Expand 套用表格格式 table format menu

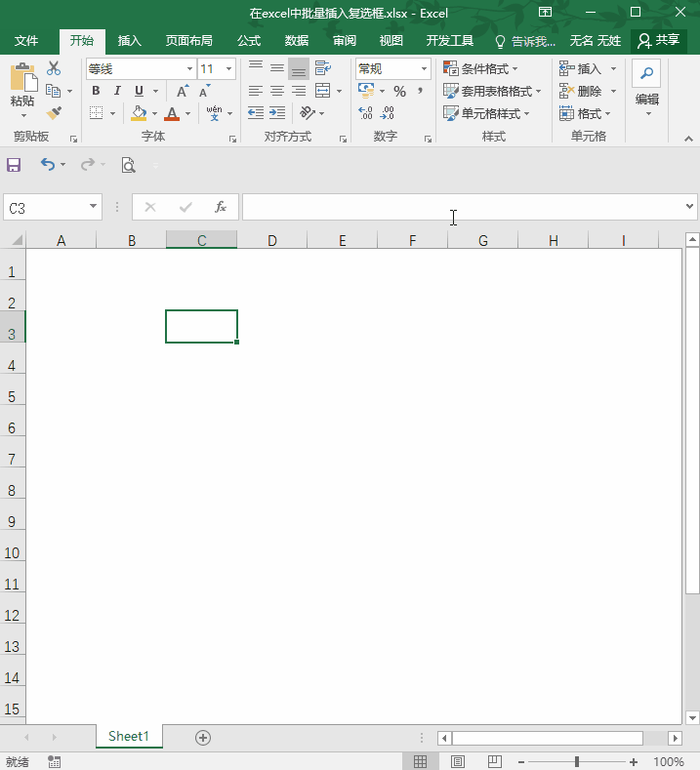click(x=492, y=92)
